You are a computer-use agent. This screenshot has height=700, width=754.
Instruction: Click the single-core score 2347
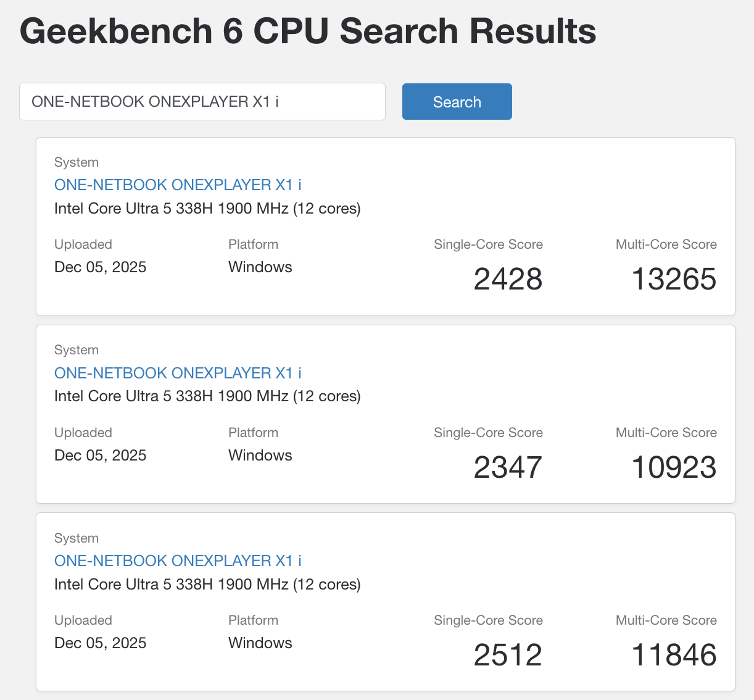click(507, 467)
